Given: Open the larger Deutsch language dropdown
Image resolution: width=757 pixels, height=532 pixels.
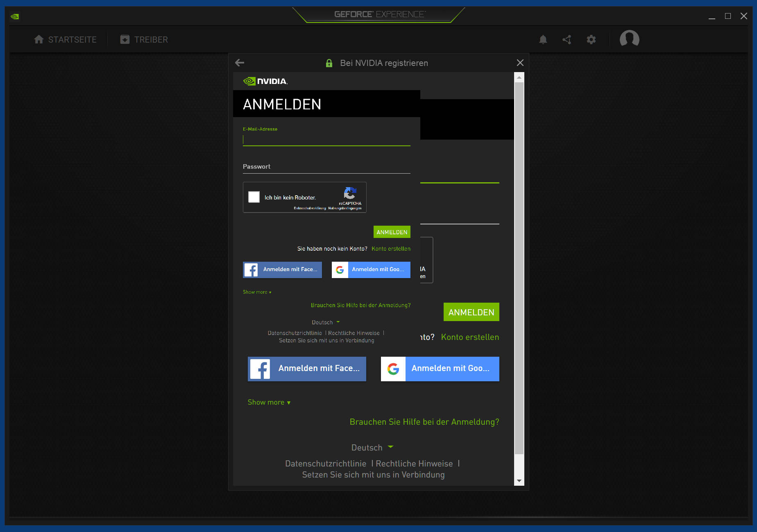Looking at the screenshot, I should (x=372, y=448).
